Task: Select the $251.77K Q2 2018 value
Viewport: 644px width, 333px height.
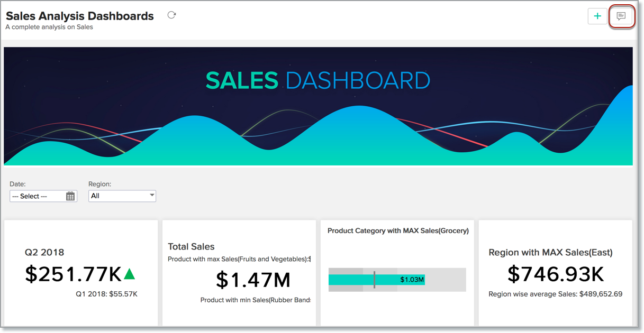Action: pyautogui.click(x=73, y=274)
